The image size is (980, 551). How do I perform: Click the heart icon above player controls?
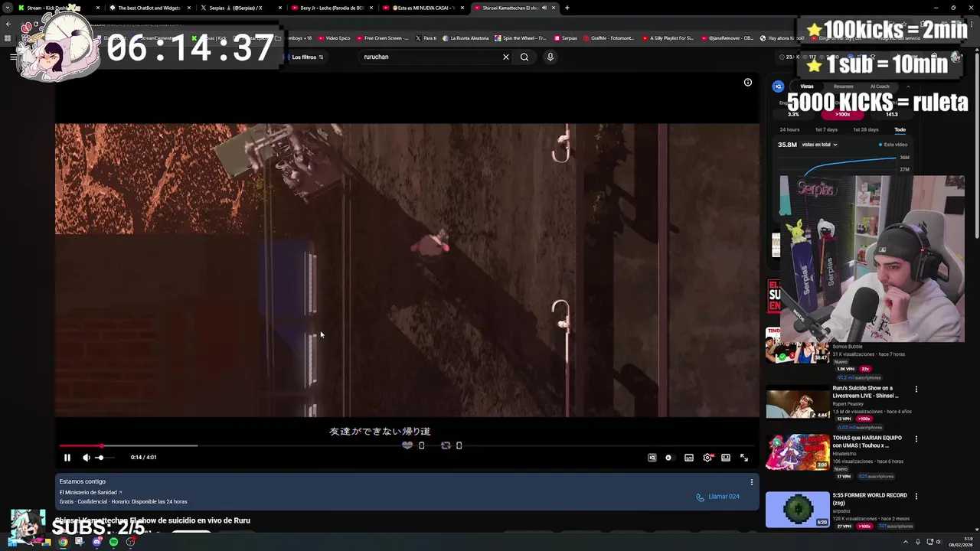[407, 445]
